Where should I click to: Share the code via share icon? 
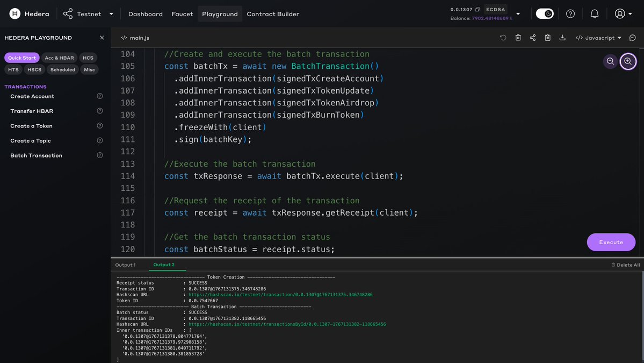[533, 38]
